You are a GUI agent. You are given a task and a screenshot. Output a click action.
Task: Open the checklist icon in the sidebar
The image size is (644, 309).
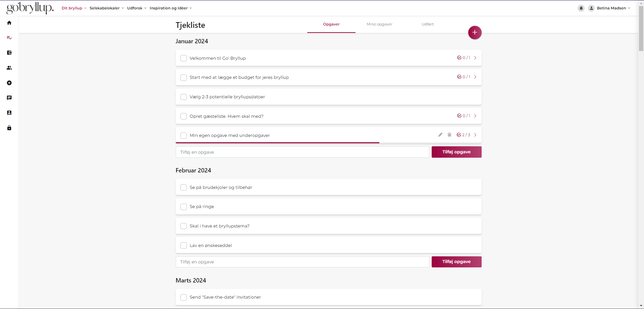click(x=9, y=38)
